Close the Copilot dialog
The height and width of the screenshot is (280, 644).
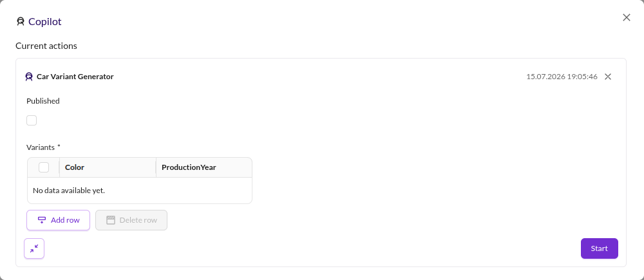click(627, 17)
